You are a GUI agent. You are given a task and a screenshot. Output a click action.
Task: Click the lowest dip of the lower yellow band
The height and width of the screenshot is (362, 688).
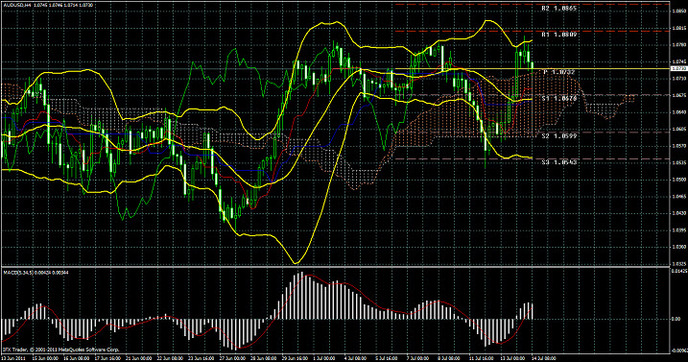[x=295, y=263]
